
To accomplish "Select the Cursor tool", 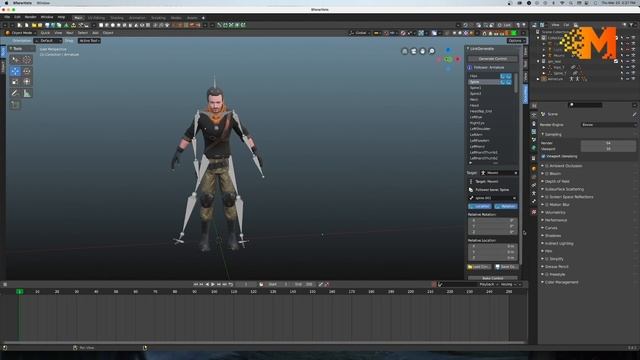I will coord(27,60).
